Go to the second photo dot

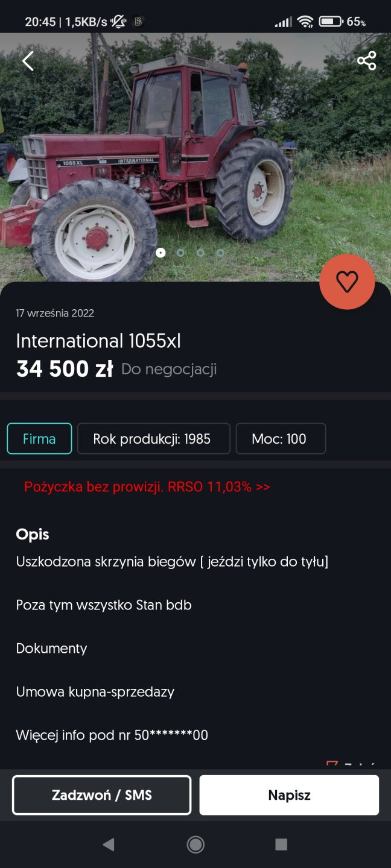pyautogui.click(x=180, y=253)
